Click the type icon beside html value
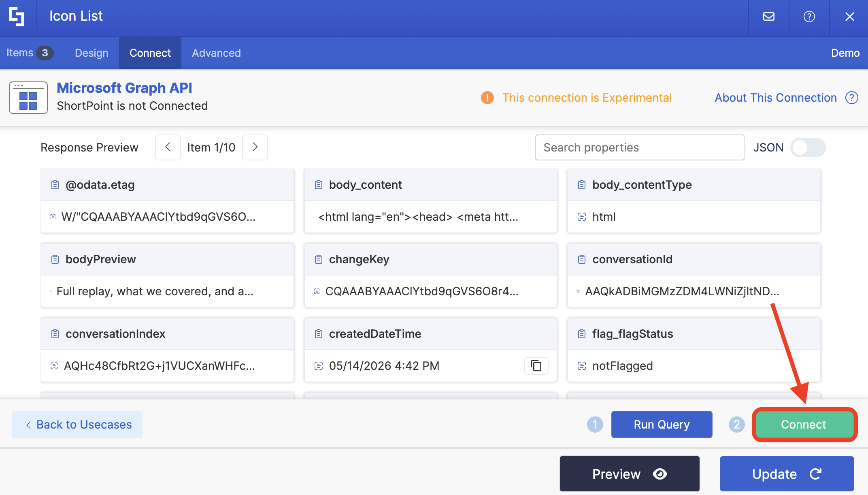Viewport: 868px width, 495px height. tap(582, 217)
